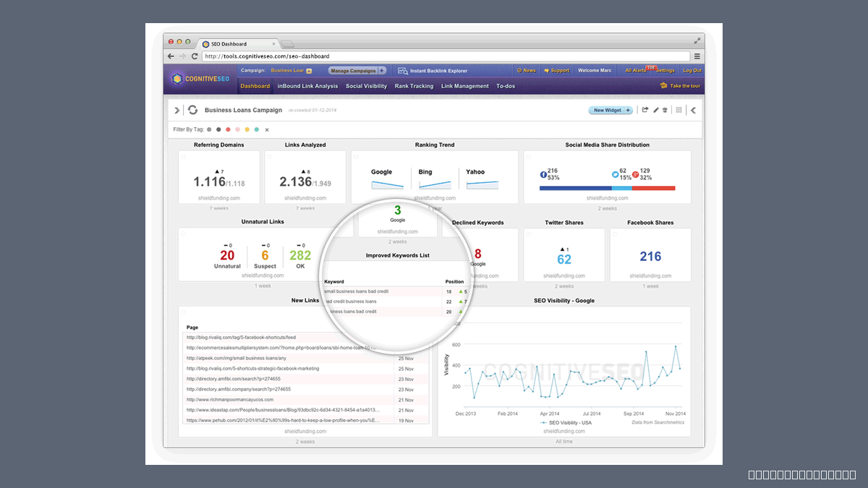Filter by the light gray tag
The width and height of the screenshot is (868, 488).
[x=209, y=129]
